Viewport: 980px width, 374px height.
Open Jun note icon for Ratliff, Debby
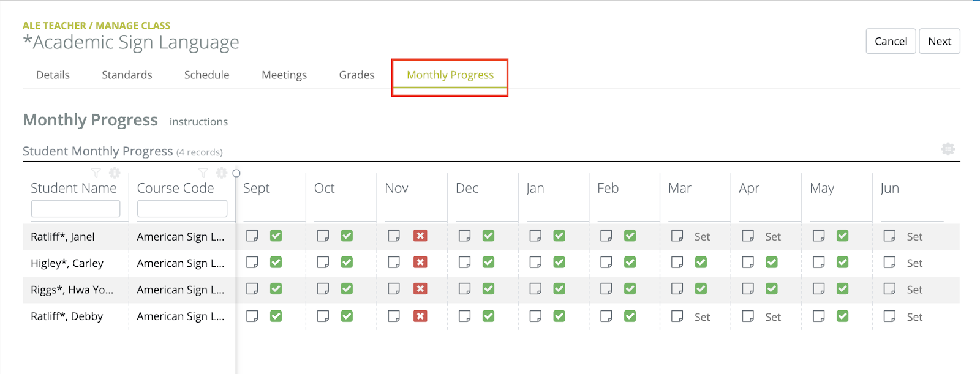tap(889, 316)
